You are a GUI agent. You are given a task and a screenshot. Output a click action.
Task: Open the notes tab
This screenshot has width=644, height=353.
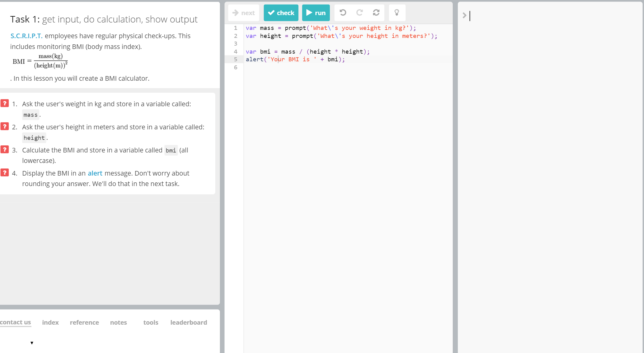119,323
